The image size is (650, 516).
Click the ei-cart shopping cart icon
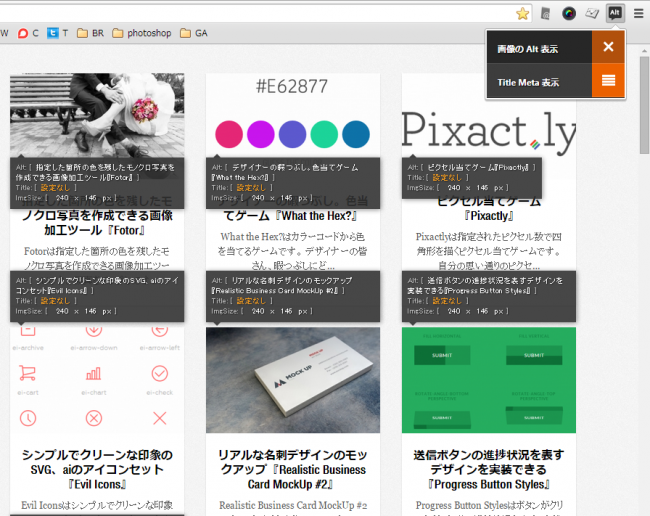[x=27, y=373]
